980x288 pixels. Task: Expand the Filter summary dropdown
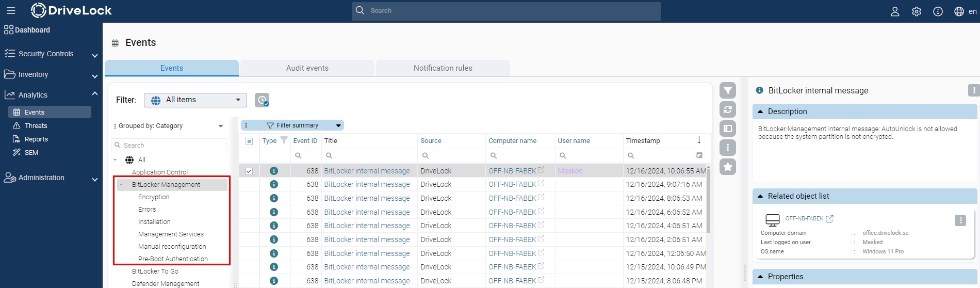(338, 125)
